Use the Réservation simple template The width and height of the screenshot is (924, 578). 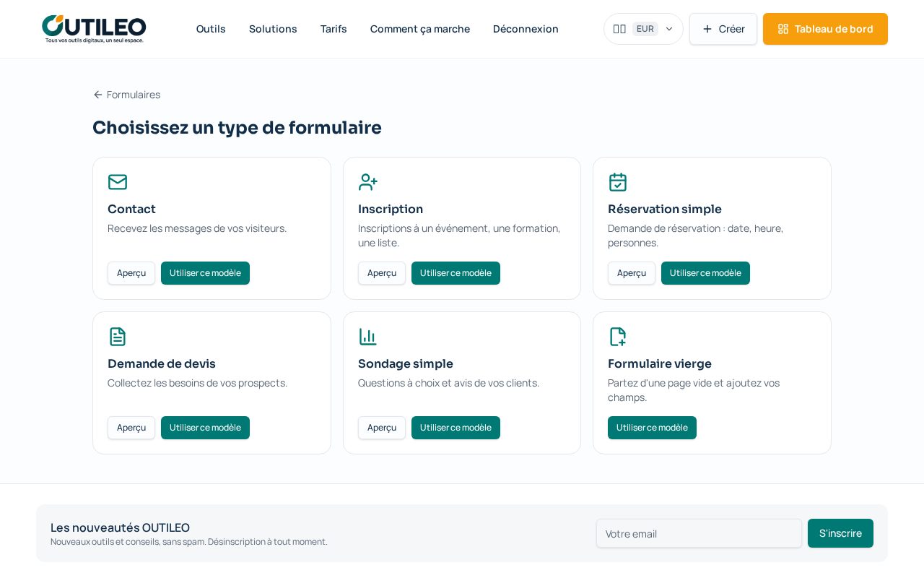[705, 273]
